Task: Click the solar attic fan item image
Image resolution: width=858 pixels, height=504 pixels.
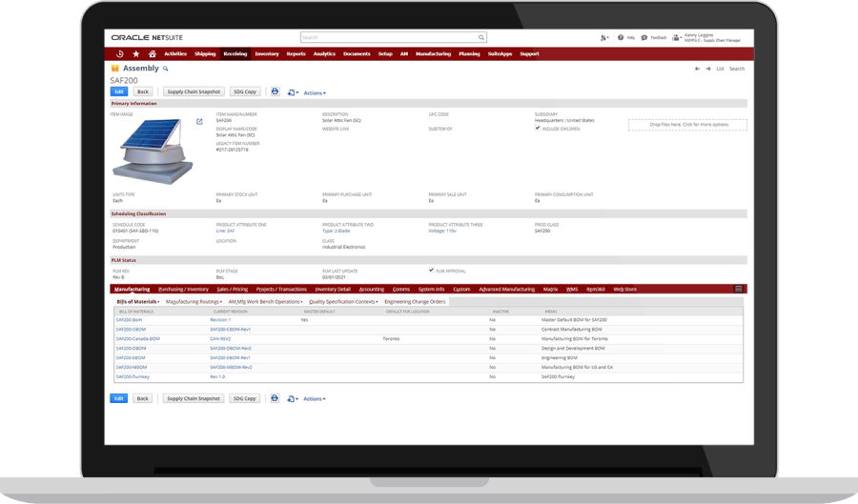Action: tap(153, 151)
